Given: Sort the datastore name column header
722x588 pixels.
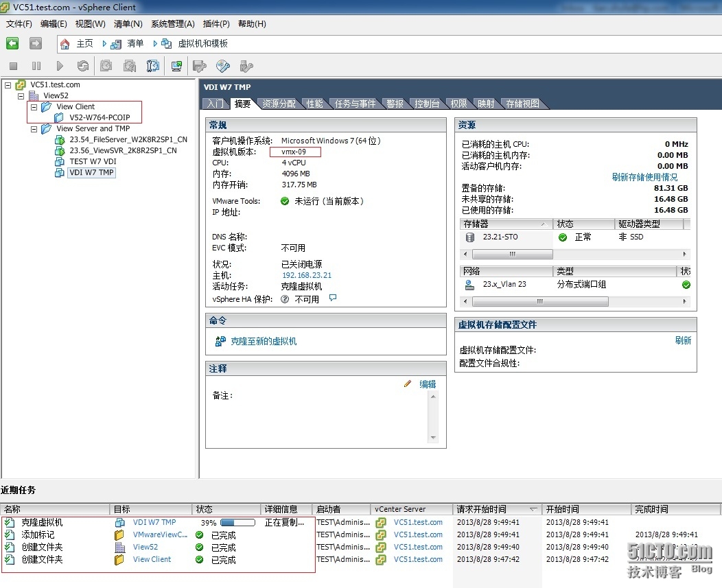Looking at the screenshot, I should [x=506, y=224].
